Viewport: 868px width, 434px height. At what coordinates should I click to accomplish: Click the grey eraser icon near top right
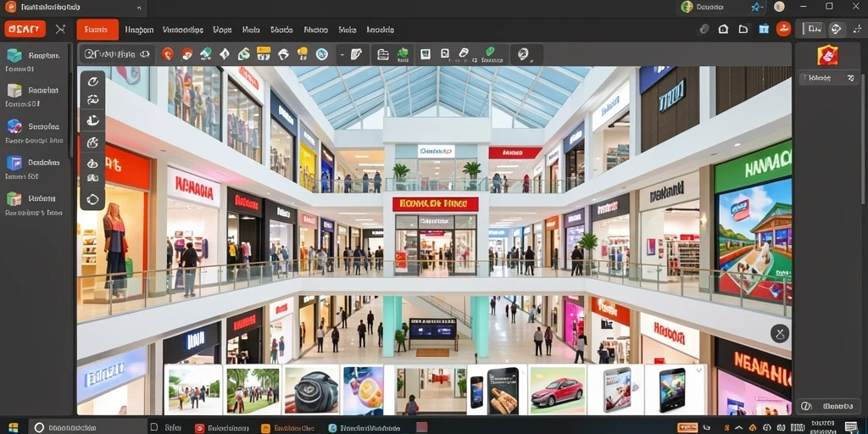tap(704, 30)
